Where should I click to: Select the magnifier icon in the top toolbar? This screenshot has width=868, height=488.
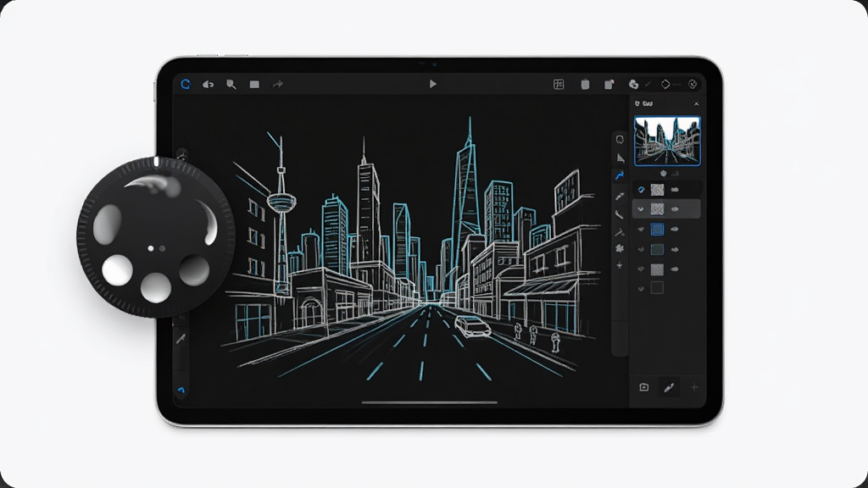tap(231, 84)
